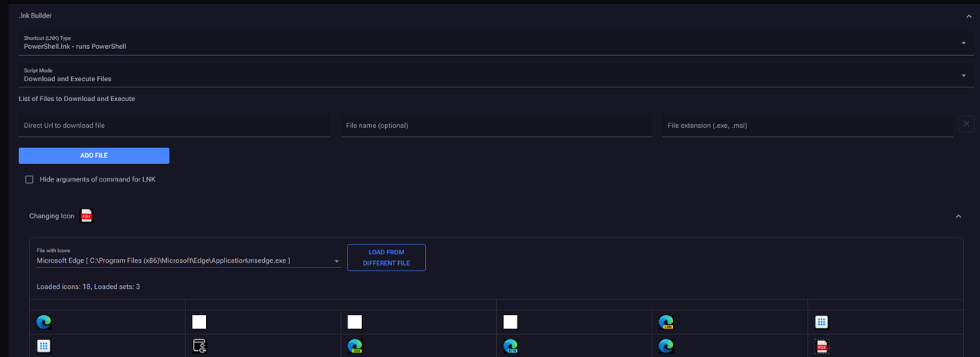Select the Edge icon next to Edge Beta
The height and width of the screenshot is (357, 980).
click(x=666, y=346)
